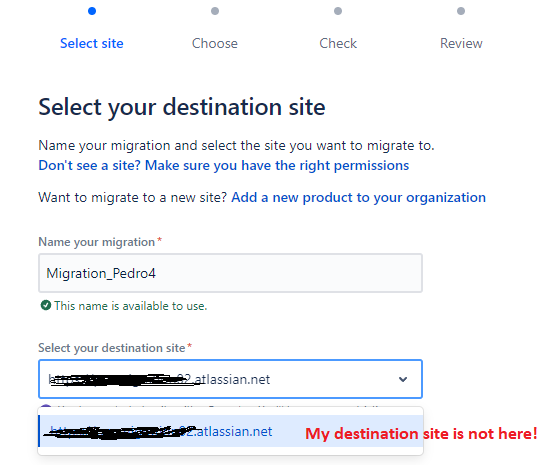Go to the Review step label

(461, 43)
